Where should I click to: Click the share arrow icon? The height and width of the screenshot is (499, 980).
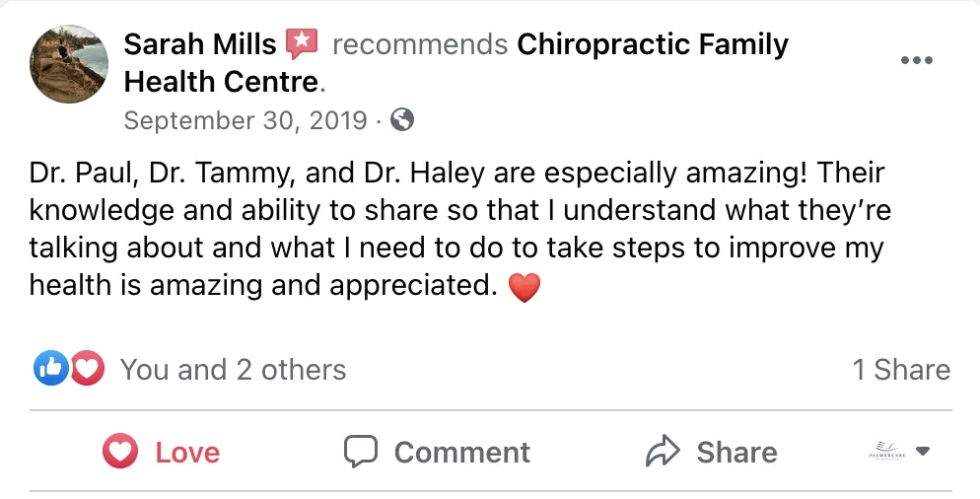coord(663,451)
